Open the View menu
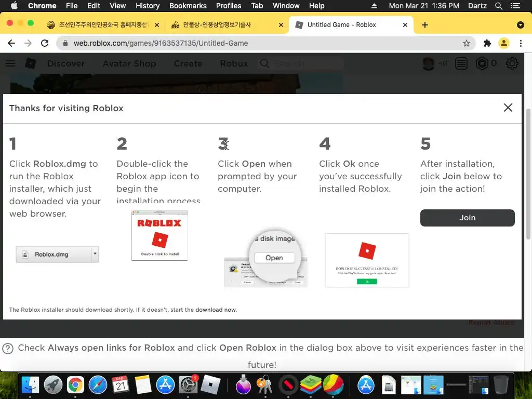 (118, 6)
